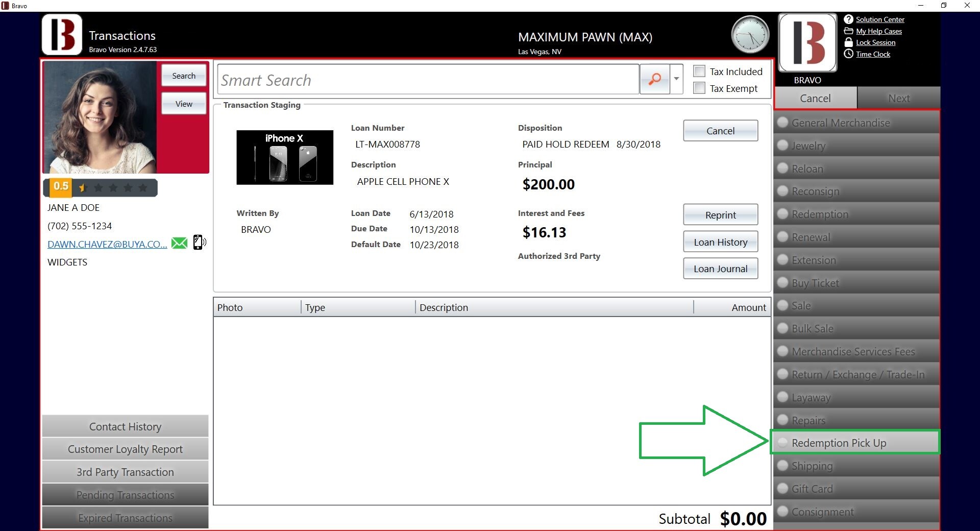Open Contact History
Image resolution: width=980 pixels, height=531 pixels.
[125, 426]
